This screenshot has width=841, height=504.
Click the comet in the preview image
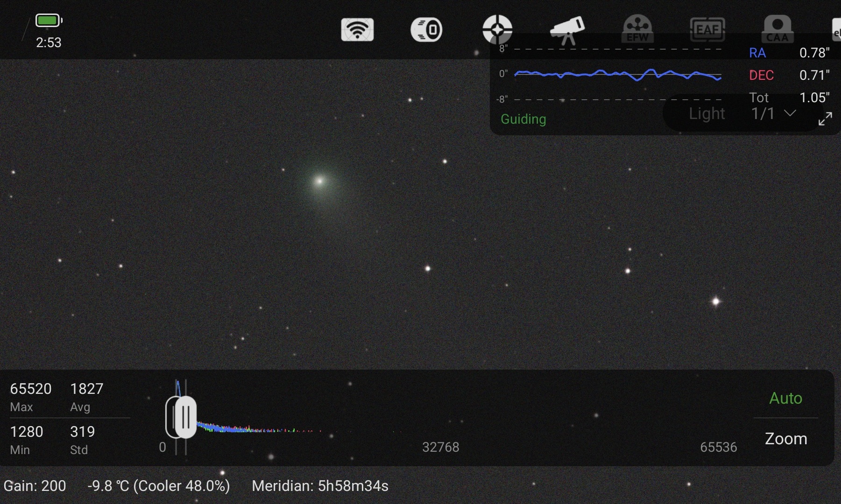click(319, 181)
